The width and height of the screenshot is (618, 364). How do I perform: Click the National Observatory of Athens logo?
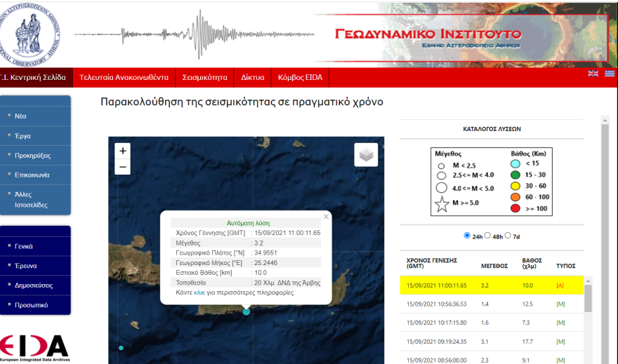(29, 34)
